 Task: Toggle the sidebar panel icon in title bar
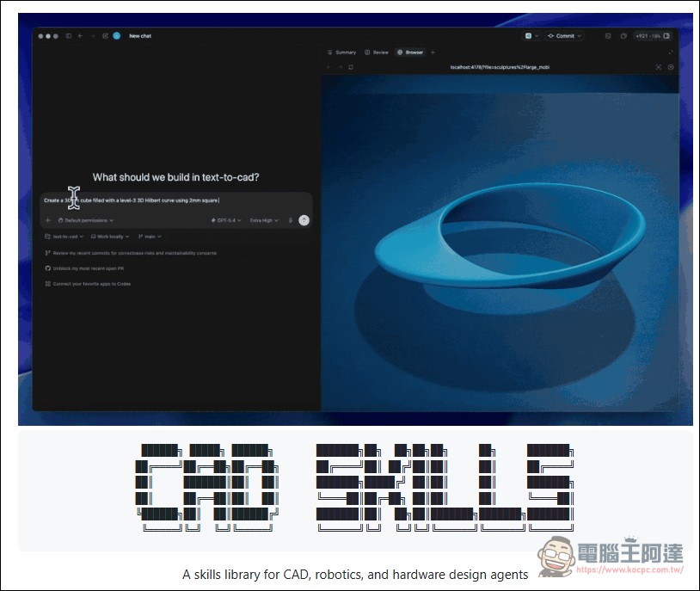pos(69,36)
